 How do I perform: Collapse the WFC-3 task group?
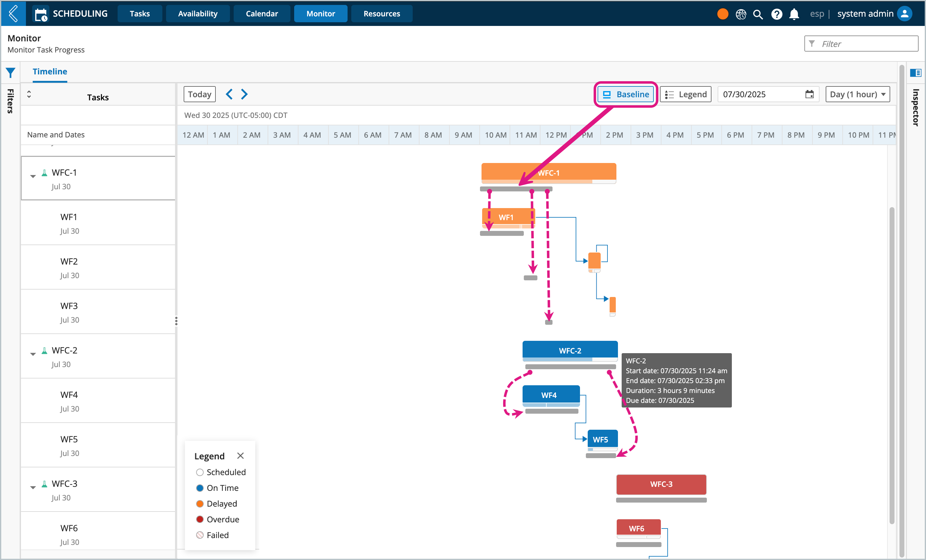pyautogui.click(x=33, y=487)
